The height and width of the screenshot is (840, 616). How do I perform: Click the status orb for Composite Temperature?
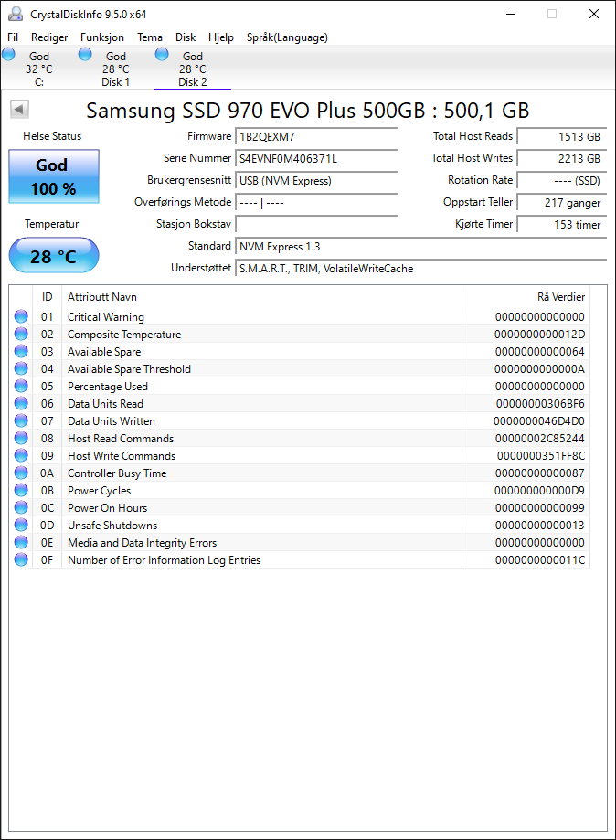pos(21,334)
